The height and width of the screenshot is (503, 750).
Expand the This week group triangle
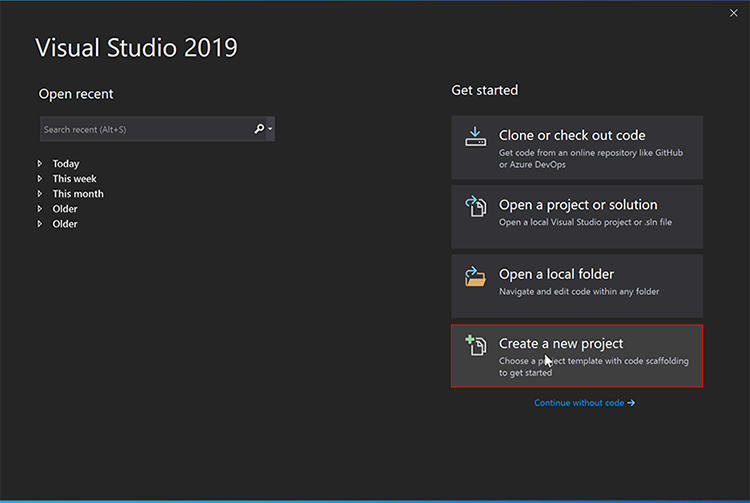(40, 178)
